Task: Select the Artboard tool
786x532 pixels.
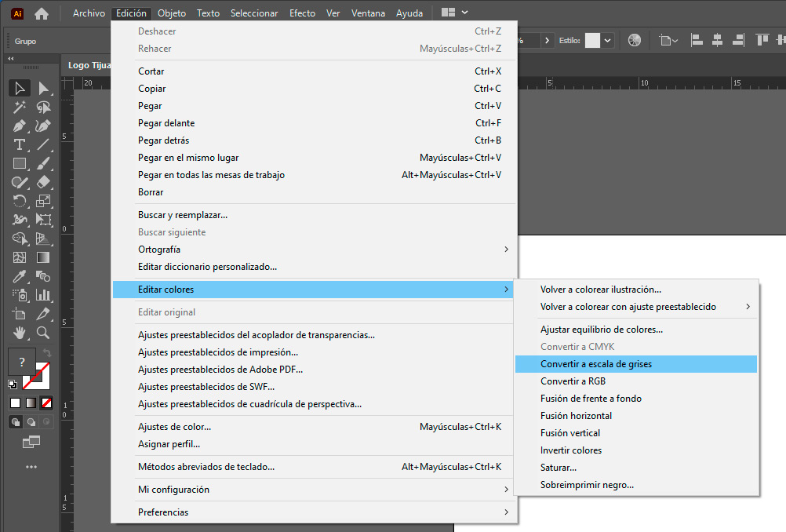Action: click(20, 314)
